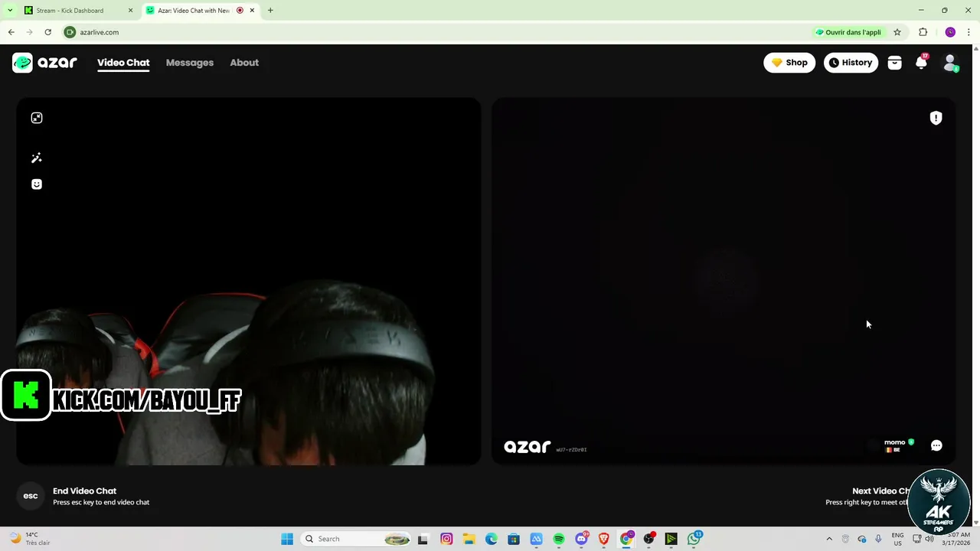Skip to the Next Video Chat
Screen dimensions: 980x551
click(x=880, y=491)
